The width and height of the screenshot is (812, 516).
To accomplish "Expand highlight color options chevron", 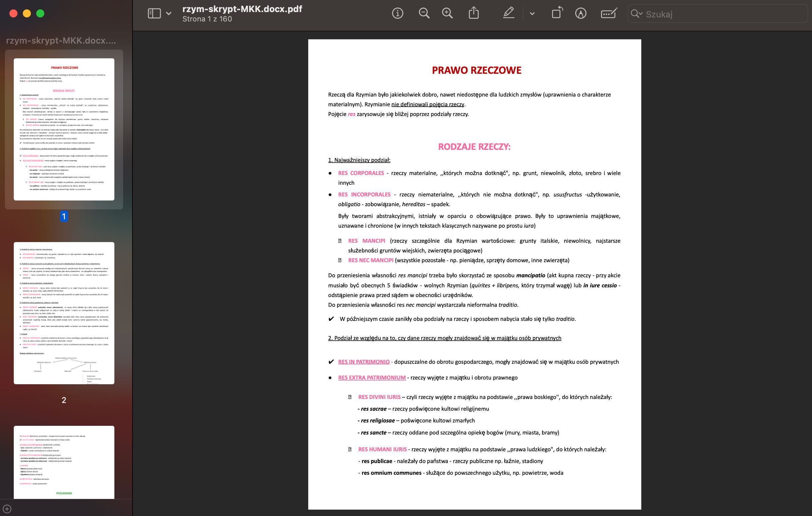I will pos(532,14).
